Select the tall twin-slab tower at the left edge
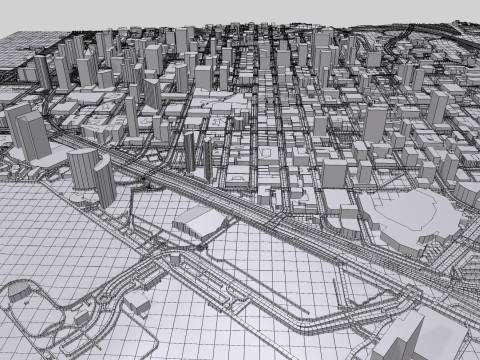Image resolution: width=480 pixels, height=360 pixels. coord(28,132)
